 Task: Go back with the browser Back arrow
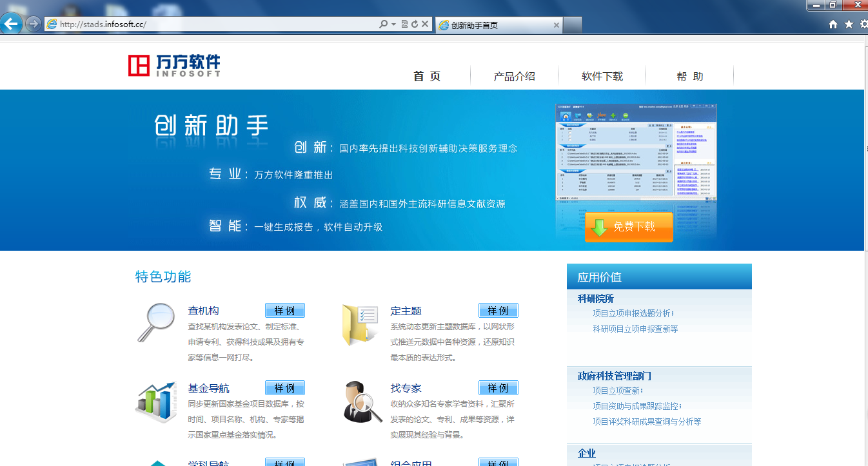click(12, 24)
